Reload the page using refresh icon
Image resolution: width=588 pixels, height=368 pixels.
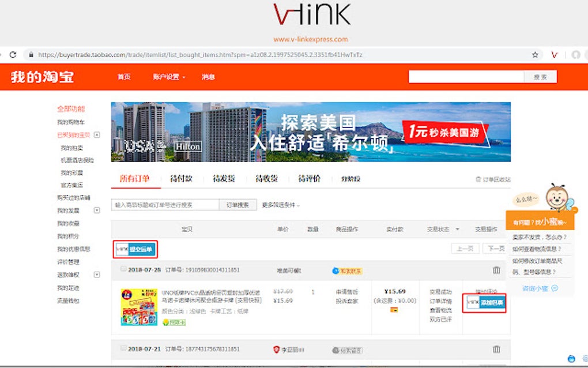pos(13,55)
